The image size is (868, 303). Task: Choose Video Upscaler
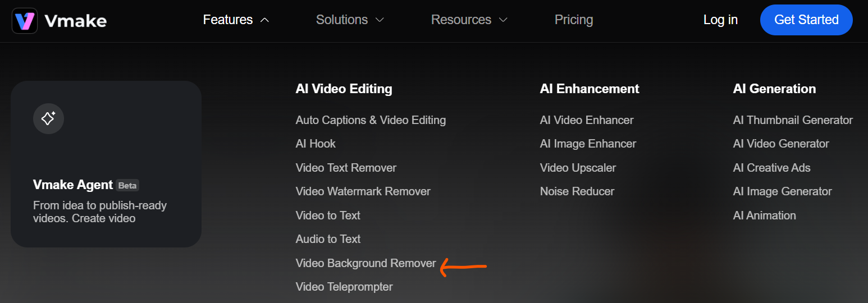(578, 168)
